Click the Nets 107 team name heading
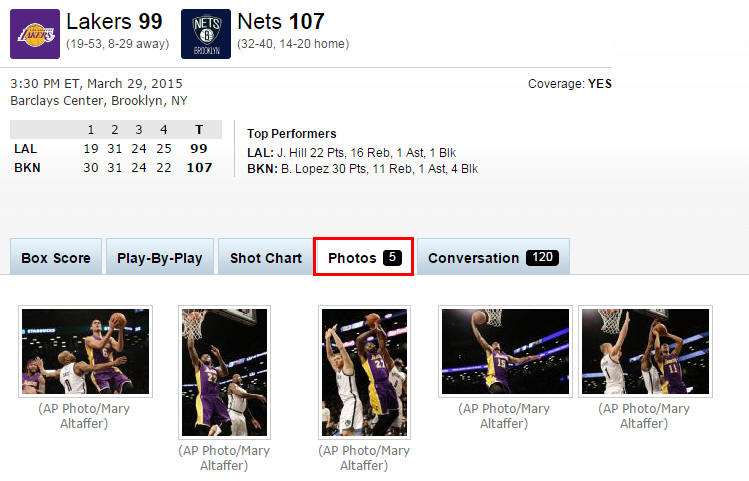The height and width of the screenshot is (481, 749). pos(281,21)
